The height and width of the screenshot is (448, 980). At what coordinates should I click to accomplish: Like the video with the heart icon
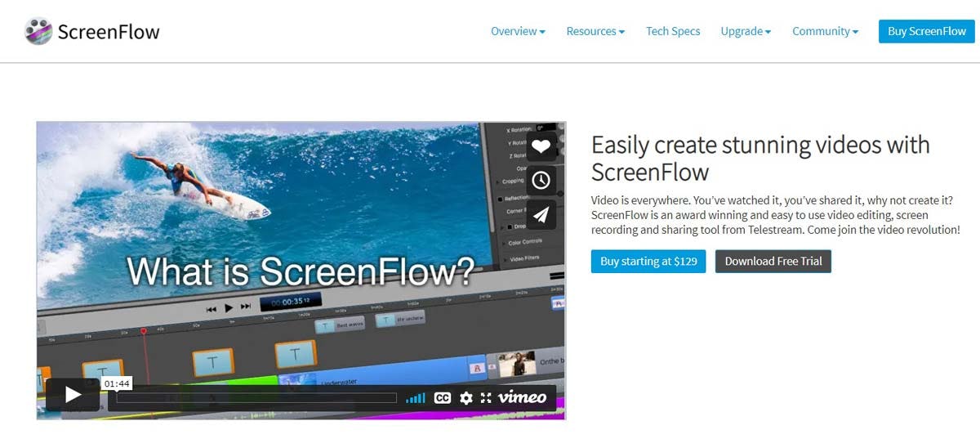point(541,147)
